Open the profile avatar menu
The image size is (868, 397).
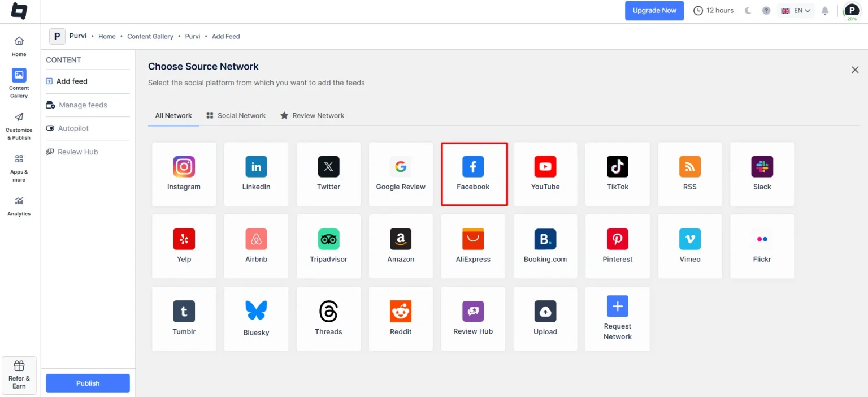pyautogui.click(x=851, y=11)
